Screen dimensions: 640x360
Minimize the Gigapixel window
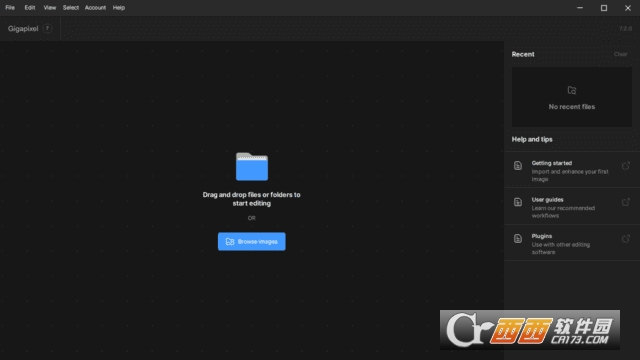click(x=580, y=8)
